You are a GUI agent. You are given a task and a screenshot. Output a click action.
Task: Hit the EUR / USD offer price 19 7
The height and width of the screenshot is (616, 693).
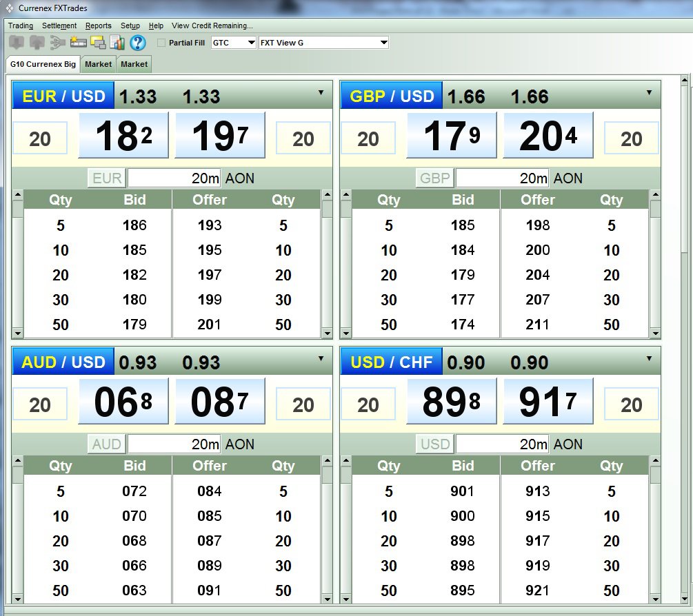coord(220,135)
